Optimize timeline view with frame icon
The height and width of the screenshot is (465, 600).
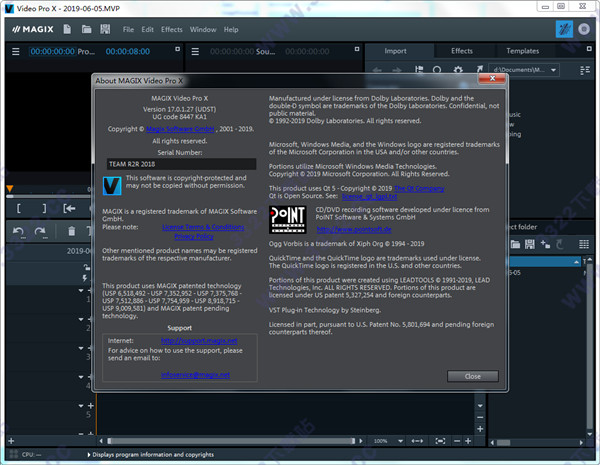click(440, 441)
